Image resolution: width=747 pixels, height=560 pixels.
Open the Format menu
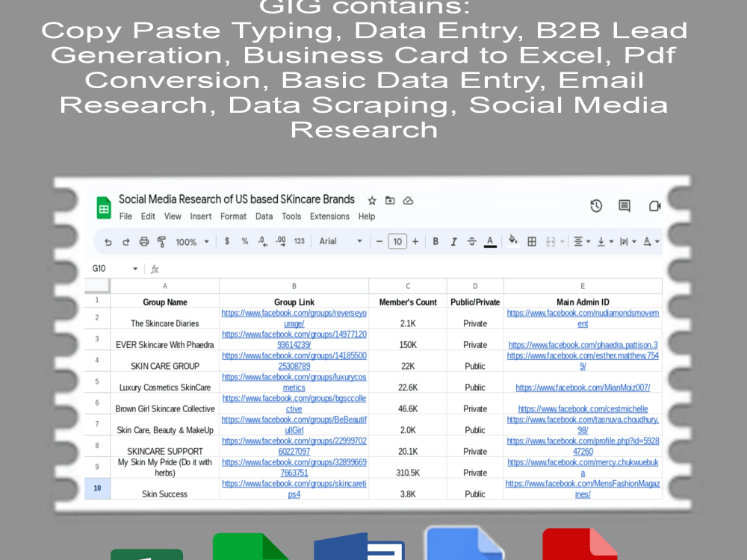pyautogui.click(x=233, y=217)
